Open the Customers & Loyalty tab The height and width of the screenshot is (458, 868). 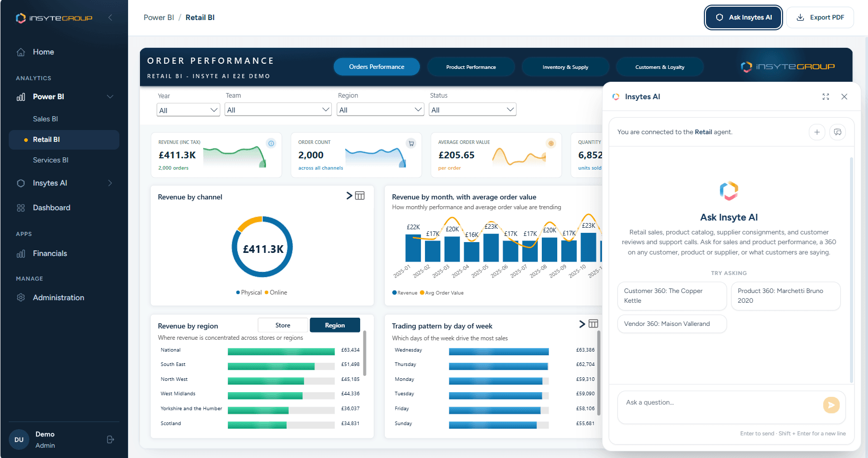660,67
